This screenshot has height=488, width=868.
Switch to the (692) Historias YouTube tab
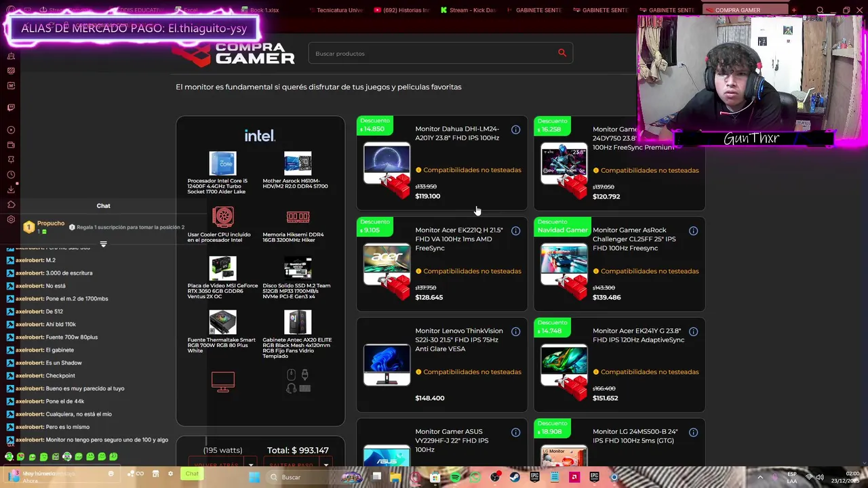click(401, 10)
